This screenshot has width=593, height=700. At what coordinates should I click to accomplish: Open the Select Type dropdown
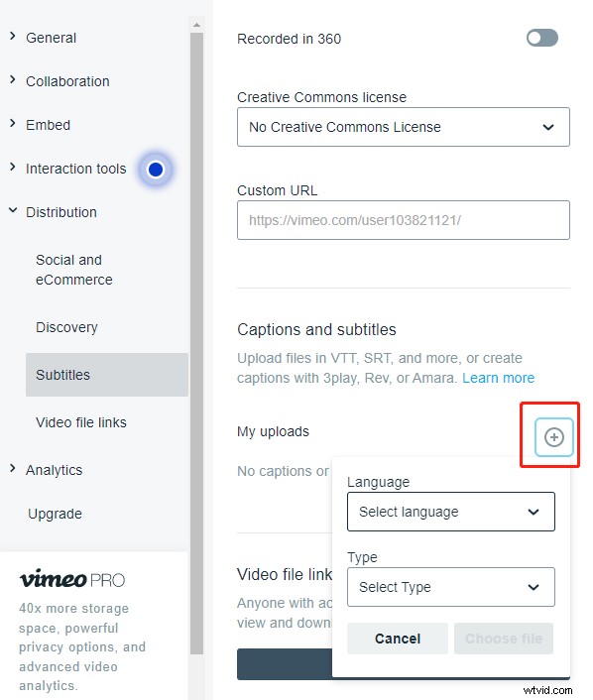(451, 587)
